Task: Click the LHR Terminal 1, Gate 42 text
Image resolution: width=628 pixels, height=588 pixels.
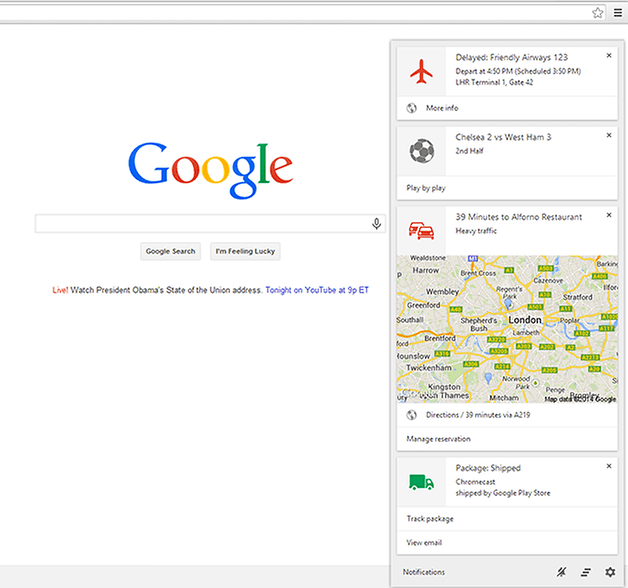Action: tap(494, 82)
